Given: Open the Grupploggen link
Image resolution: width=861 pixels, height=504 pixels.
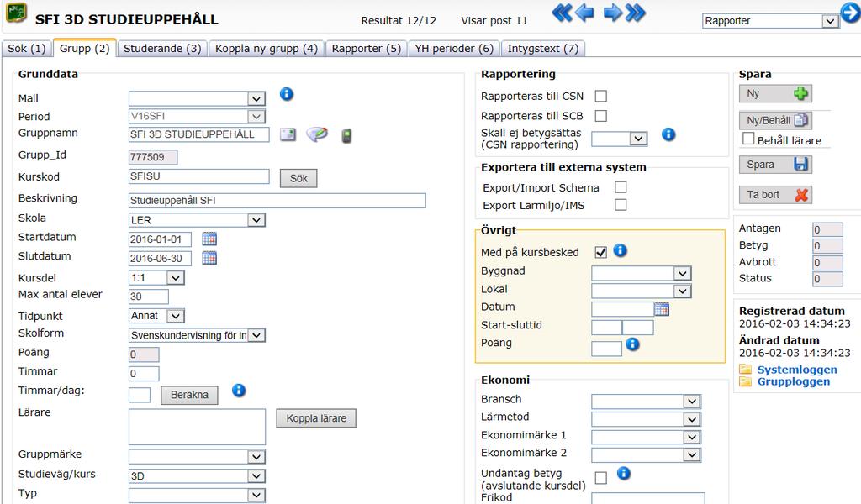Looking at the screenshot, I should click(x=794, y=381).
